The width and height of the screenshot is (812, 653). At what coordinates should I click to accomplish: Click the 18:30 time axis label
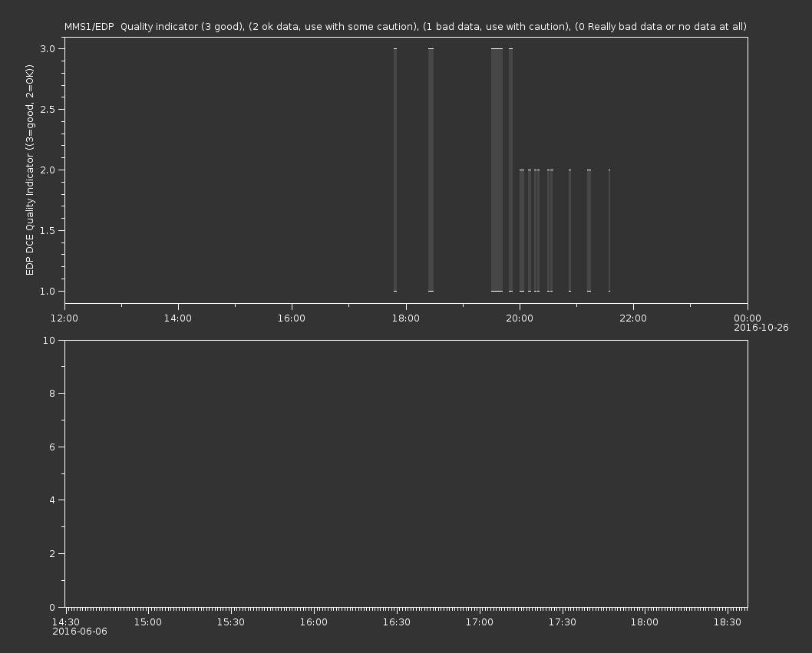click(x=728, y=622)
